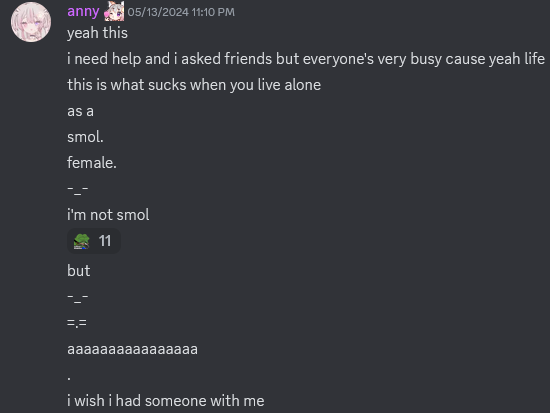
Task: Click the 05/13/2024 11:10 PM timestamp
Action: [x=181, y=12]
